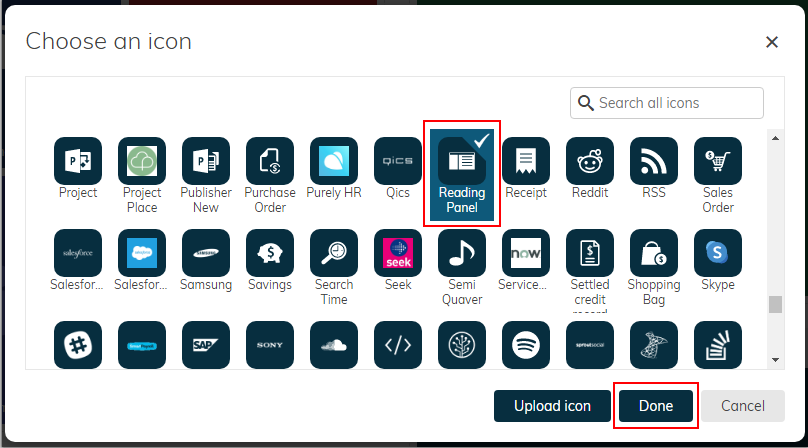Select the source code brackets icon
The height and width of the screenshot is (448, 808).
pyautogui.click(x=398, y=345)
